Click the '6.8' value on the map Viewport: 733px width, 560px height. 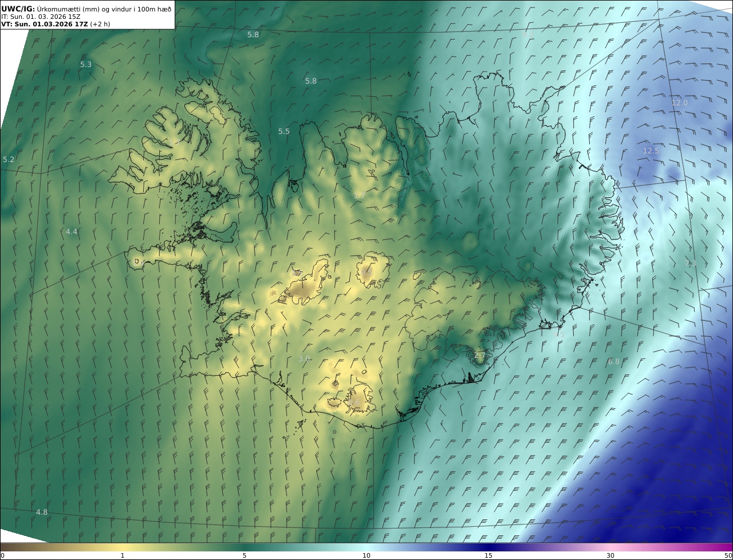coord(613,362)
